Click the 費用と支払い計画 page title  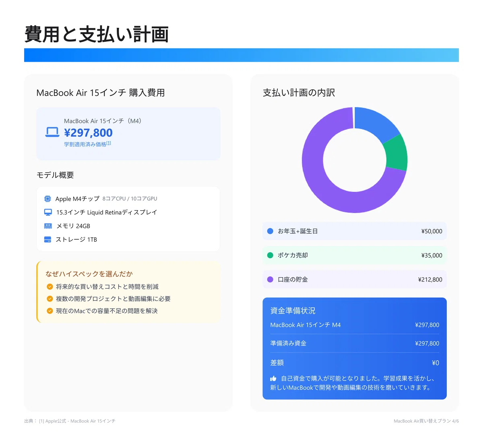(97, 34)
